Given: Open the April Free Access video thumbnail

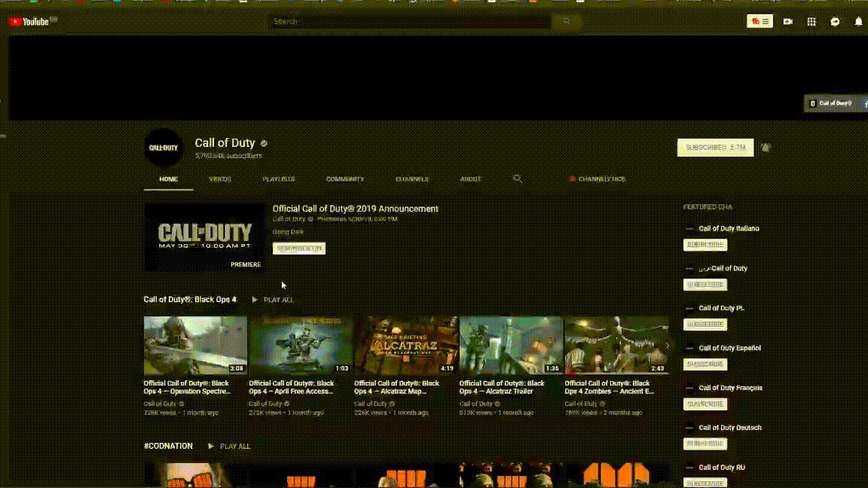Looking at the screenshot, I should point(301,345).
